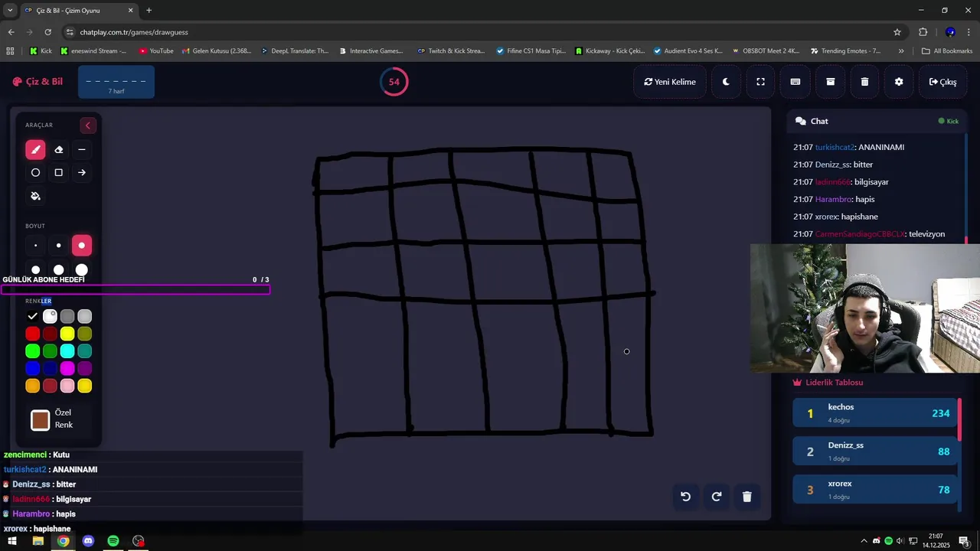Select the rectangle shape tool

click(58, 173)
